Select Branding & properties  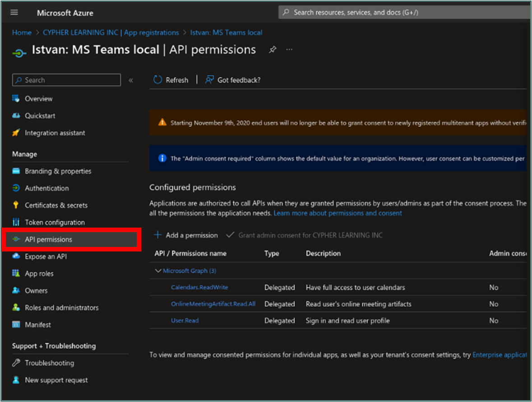[58, 171]
